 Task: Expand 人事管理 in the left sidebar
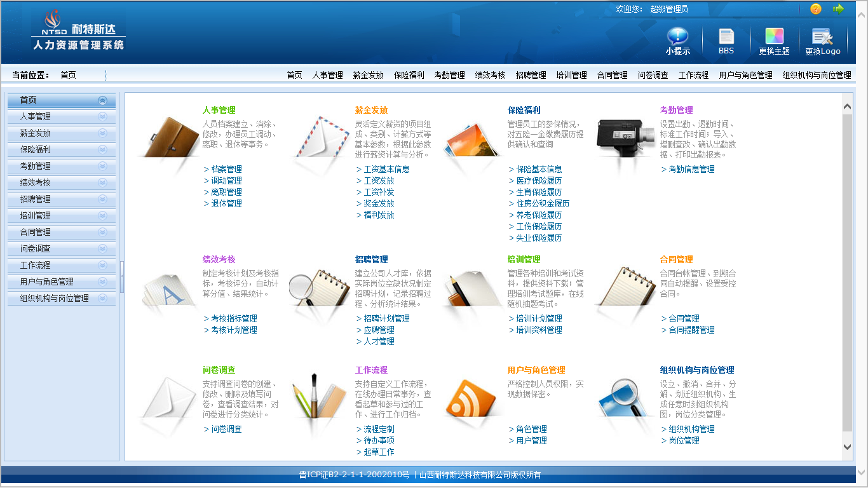pyautogui.click(x=102, y=117)
